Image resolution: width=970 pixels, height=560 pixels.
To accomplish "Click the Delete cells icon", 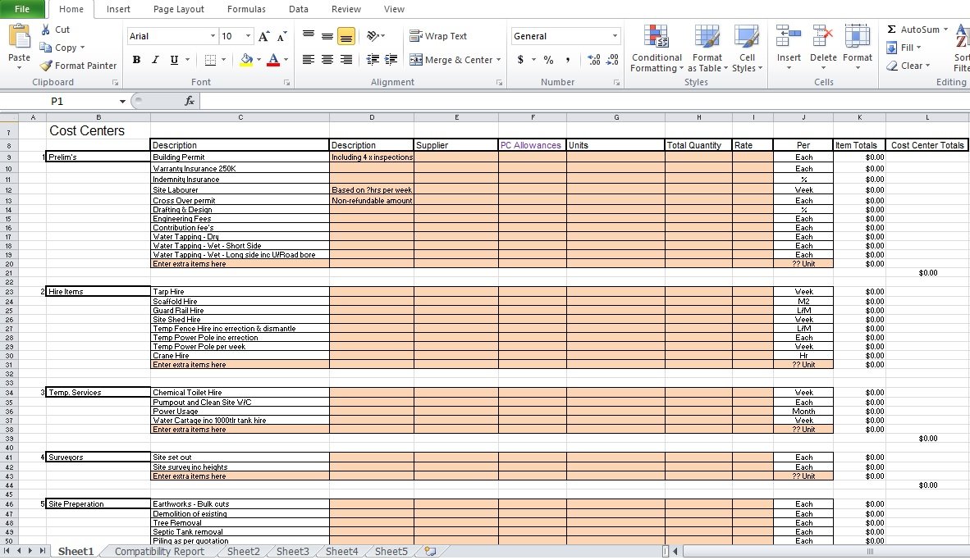I will 823,36.
